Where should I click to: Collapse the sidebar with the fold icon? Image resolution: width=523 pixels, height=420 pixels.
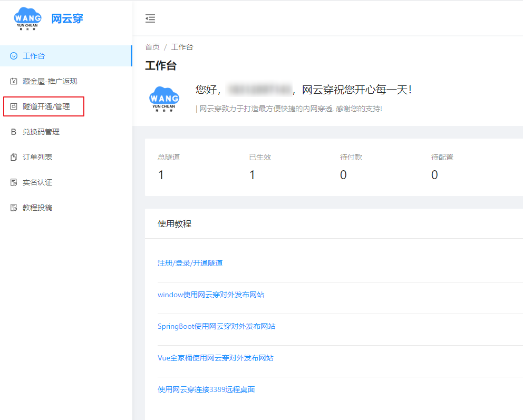pos(150,18)
